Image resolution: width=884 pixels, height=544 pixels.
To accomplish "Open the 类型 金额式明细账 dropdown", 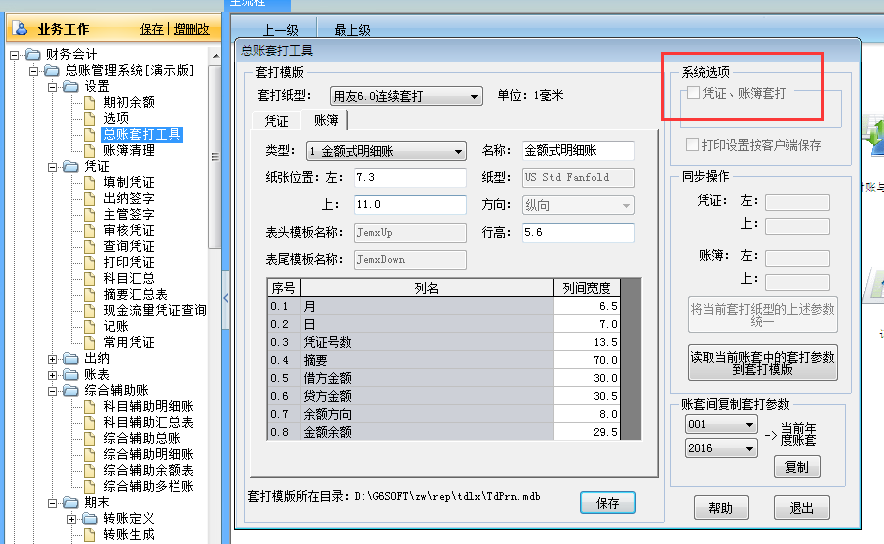I will pos(458,151).
